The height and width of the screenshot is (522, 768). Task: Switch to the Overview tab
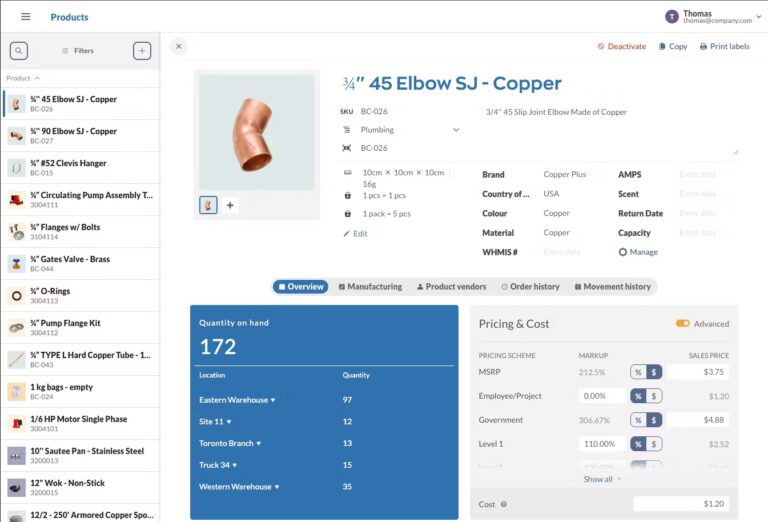coord(301,287)
